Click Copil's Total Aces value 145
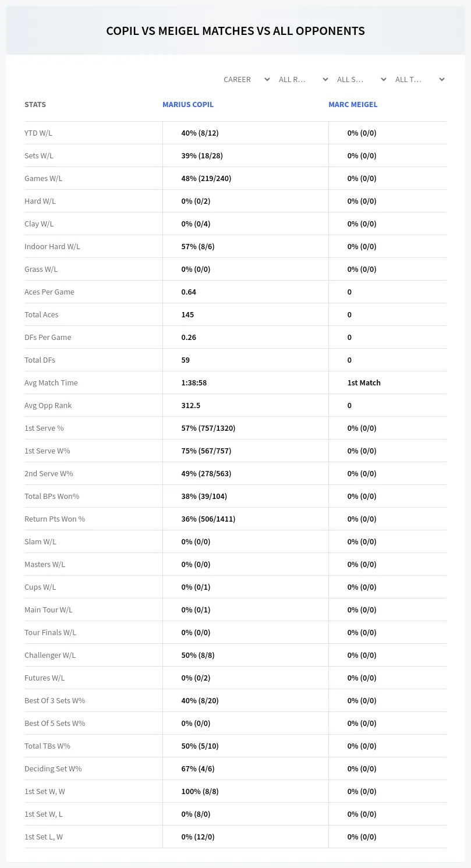471x868 pixels. 187,314
